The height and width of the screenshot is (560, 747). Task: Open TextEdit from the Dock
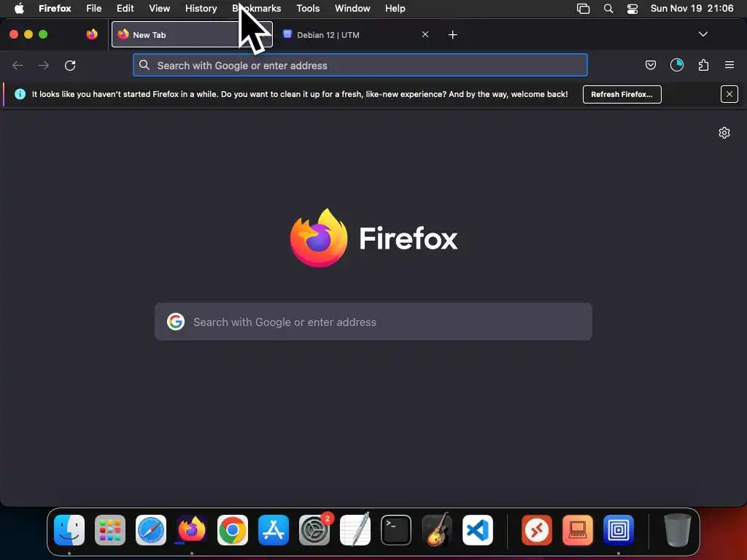(x=355, y=530)
